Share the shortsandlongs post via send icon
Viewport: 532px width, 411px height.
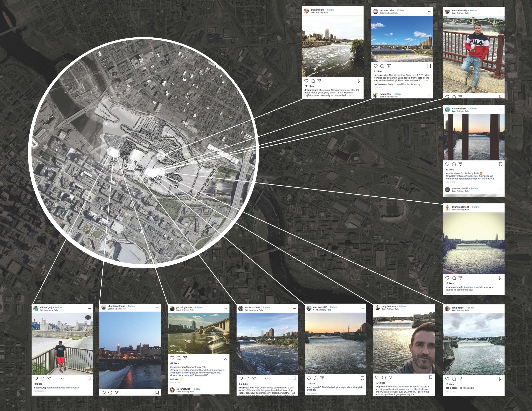(117, 392)
